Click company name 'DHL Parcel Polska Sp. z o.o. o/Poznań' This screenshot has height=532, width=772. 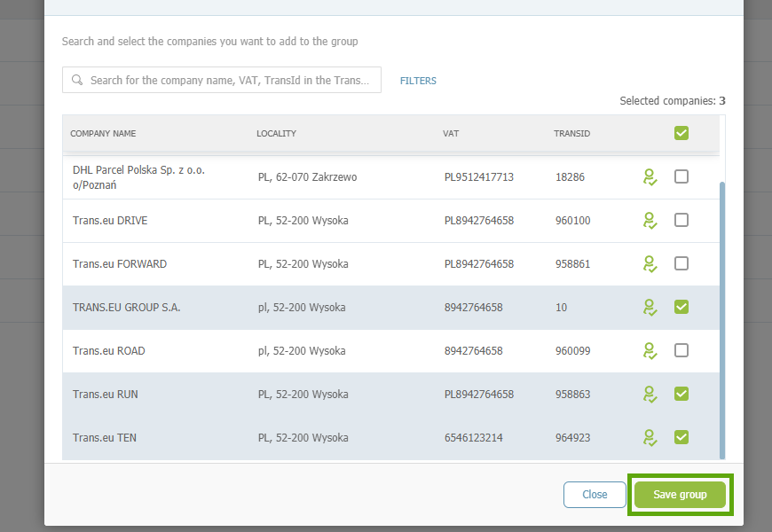138,177
